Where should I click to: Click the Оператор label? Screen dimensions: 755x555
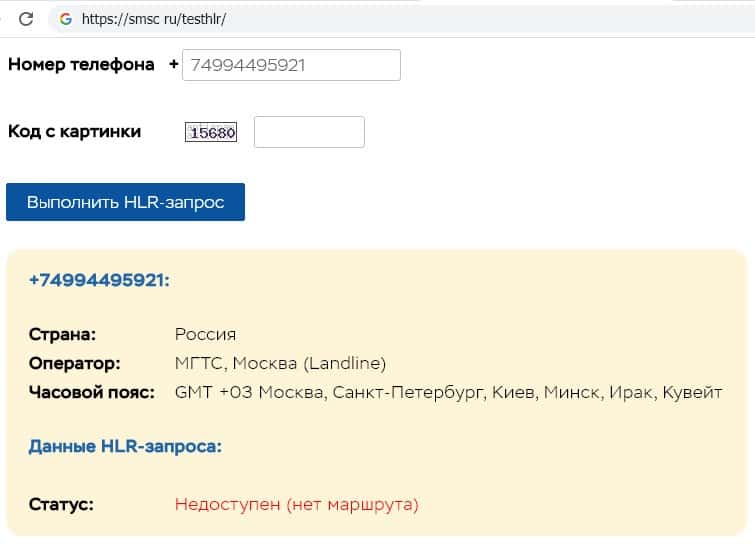click(74, 363)
